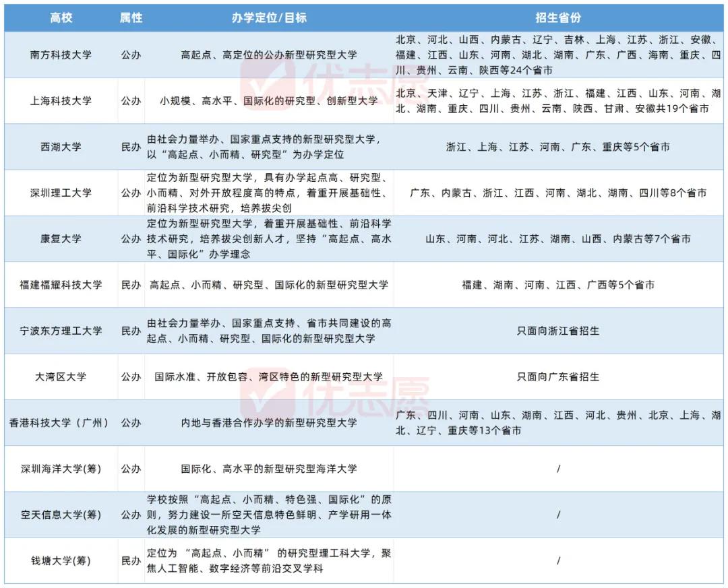Image resolution: width=728 pixels, height=588 pixels.
Task: Select the 大湾区大学 name cell
Action: [x=61, y=377]
